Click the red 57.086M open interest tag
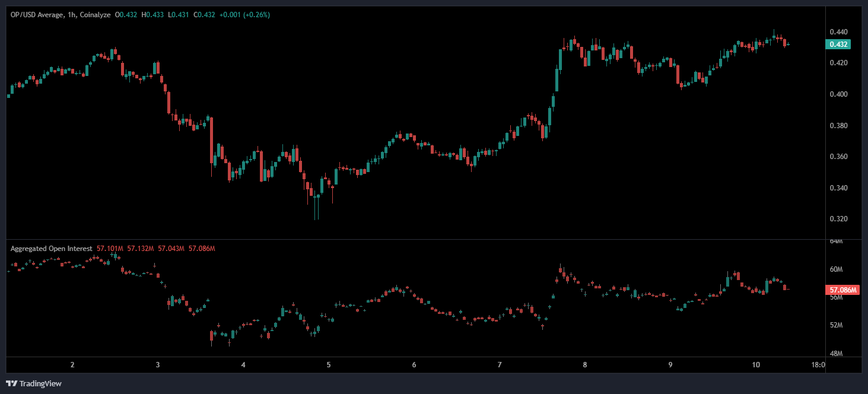Screen dimensions: 868x394 pyautogui.click(x=842, y=290)
